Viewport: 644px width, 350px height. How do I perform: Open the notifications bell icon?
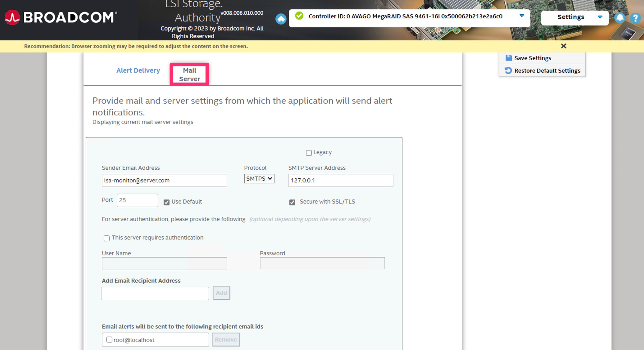coord(619,18)
